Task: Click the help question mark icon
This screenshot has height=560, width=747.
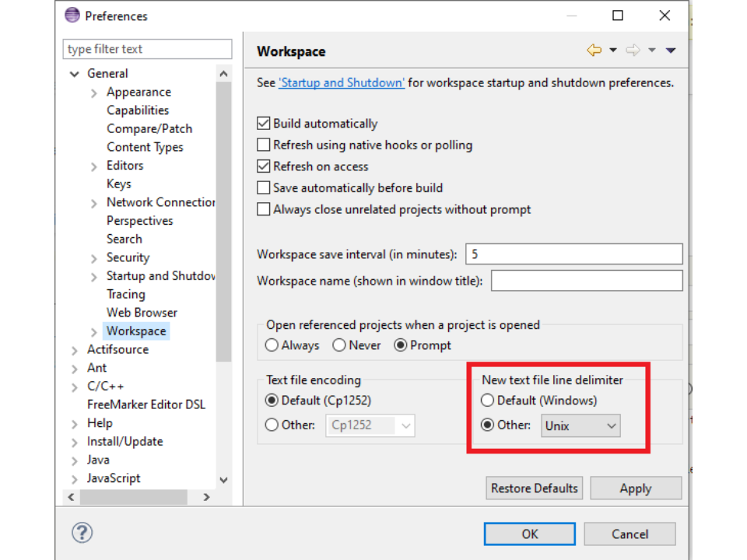Action: pos(82,533)
